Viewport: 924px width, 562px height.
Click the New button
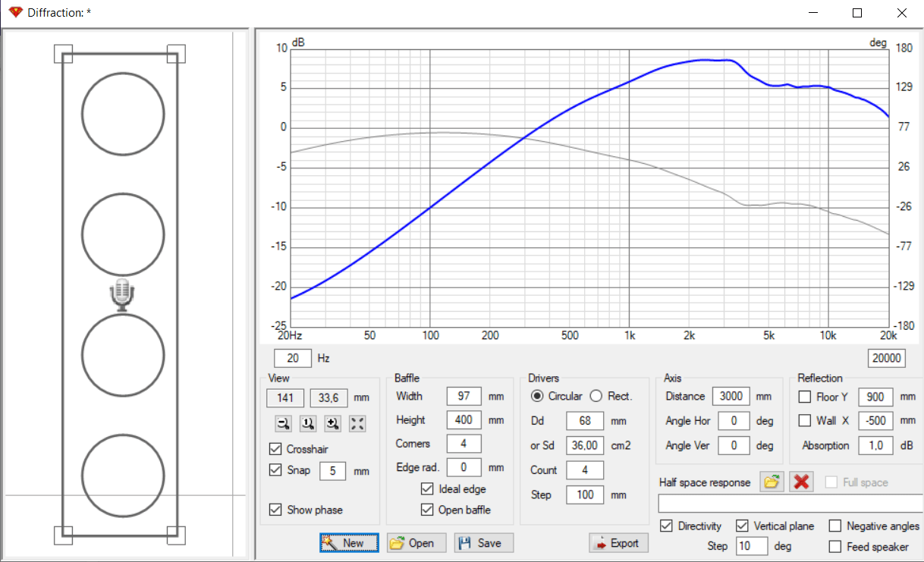pyautogui.click(x=348, y=543)
